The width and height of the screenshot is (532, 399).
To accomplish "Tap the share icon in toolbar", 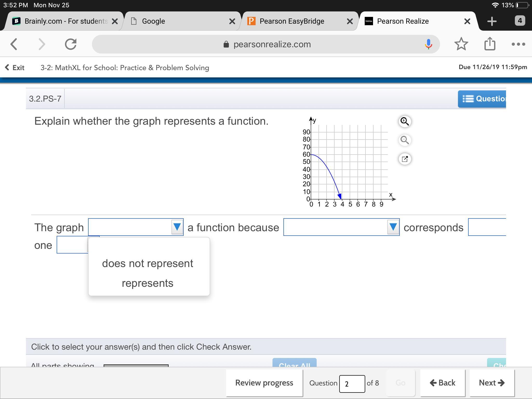I will coord(490,44).
